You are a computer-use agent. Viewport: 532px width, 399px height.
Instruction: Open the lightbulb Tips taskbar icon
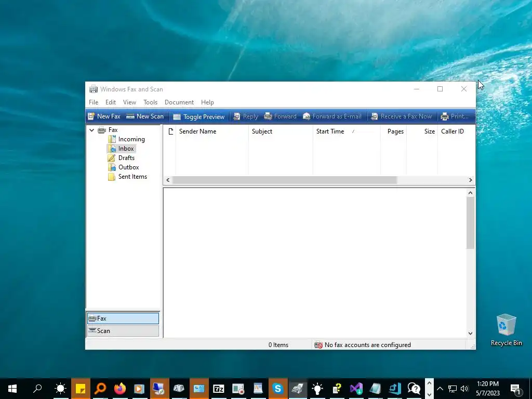tap(317, 389)
